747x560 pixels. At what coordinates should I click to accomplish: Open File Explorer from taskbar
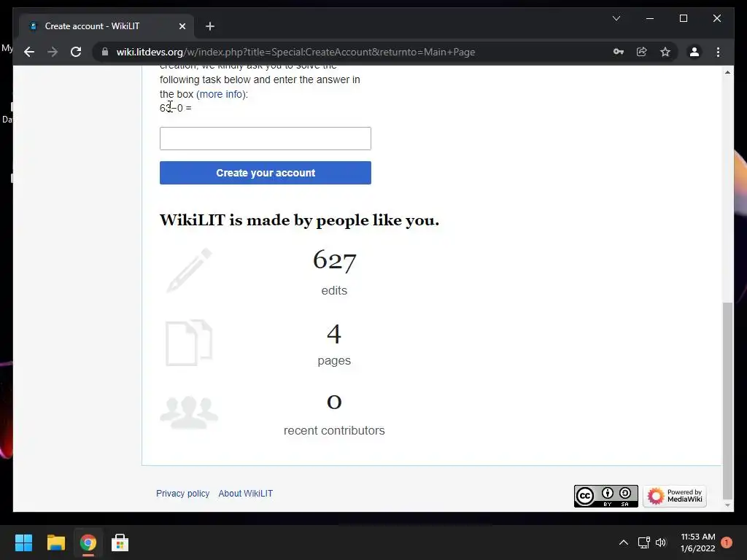click(55, 542)
